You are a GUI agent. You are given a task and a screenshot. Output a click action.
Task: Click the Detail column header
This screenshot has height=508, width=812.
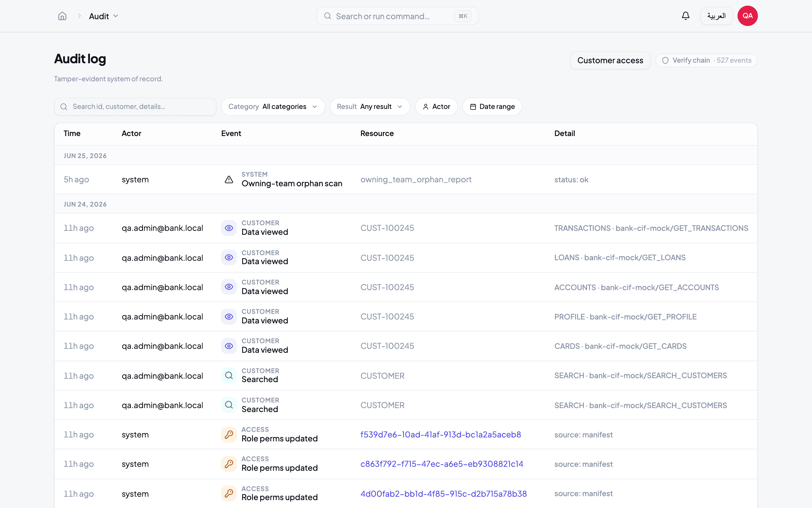[x=564, y=133]
